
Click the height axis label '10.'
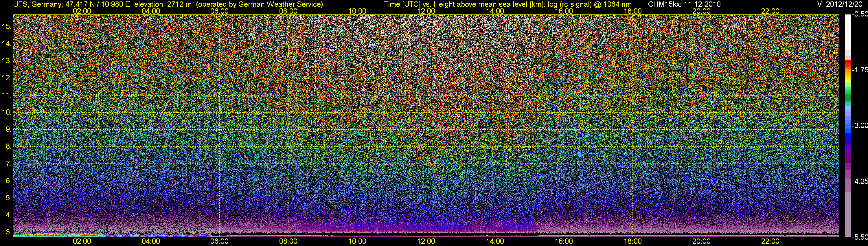[x=7, y=112]
